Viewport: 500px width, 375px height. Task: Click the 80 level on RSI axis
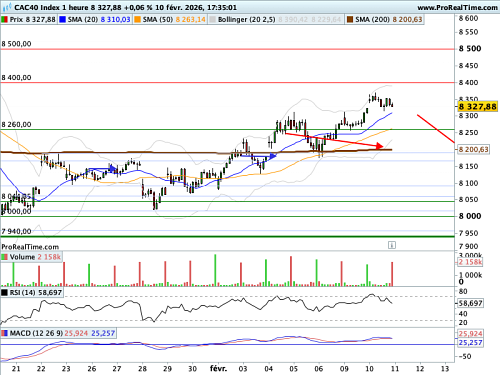(x=463, y=291)
